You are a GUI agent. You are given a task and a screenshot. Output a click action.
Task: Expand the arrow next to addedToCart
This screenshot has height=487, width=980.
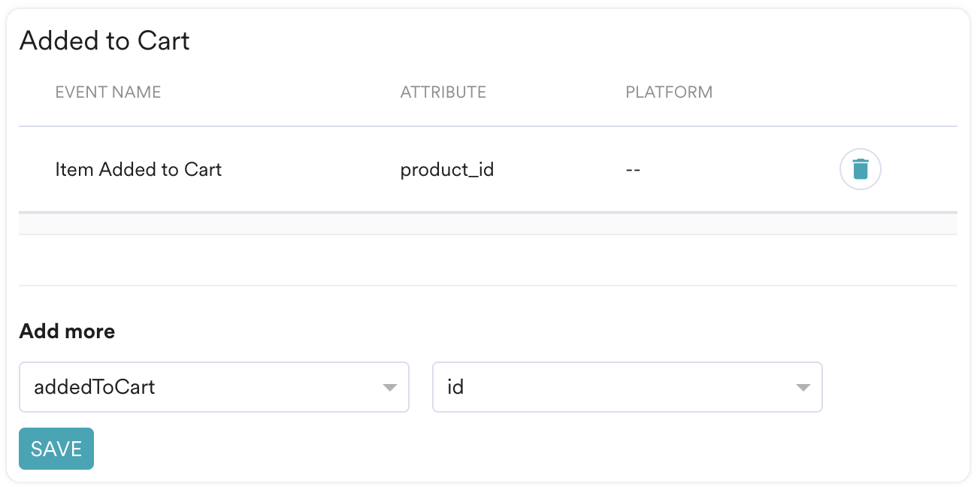coord(389,388)
